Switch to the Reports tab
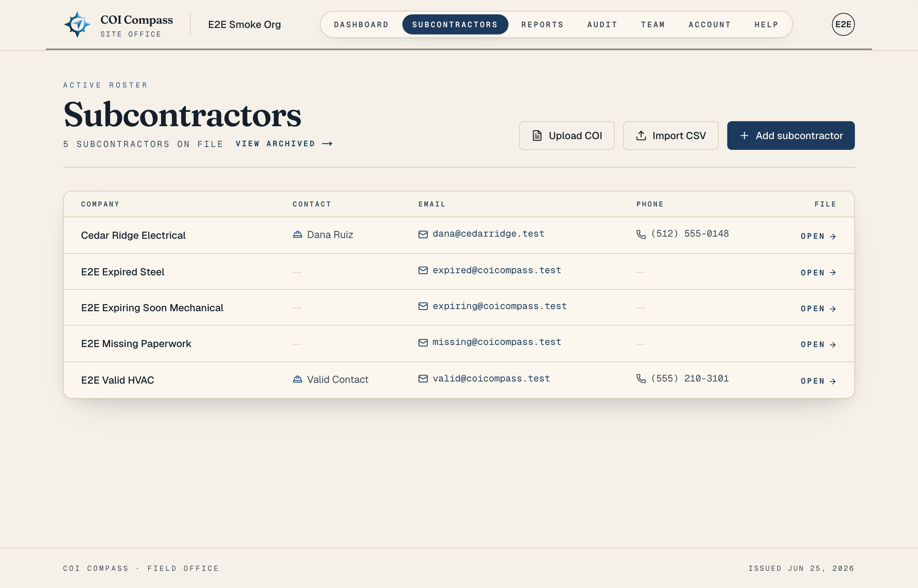 543,24
